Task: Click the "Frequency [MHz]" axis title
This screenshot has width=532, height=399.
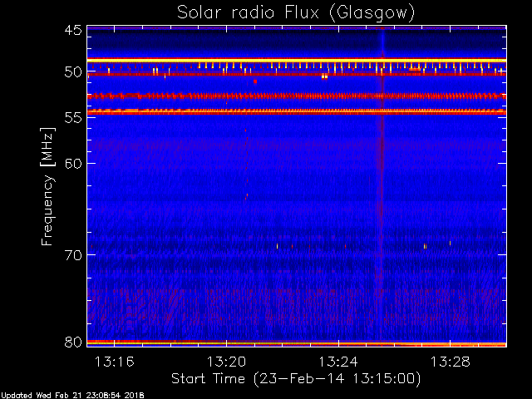Action: (x=47, y=186)
